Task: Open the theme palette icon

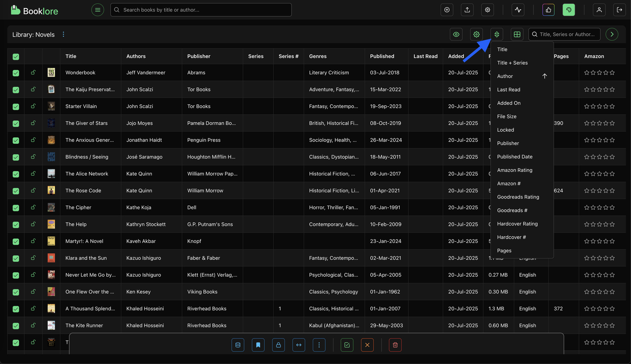Action: click(569, 10)
